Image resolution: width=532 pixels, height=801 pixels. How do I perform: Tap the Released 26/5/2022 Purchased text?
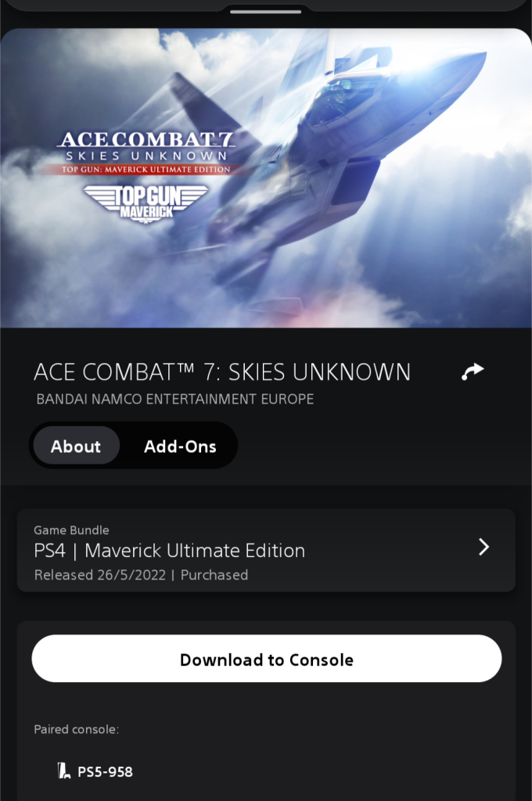point(141,575)
